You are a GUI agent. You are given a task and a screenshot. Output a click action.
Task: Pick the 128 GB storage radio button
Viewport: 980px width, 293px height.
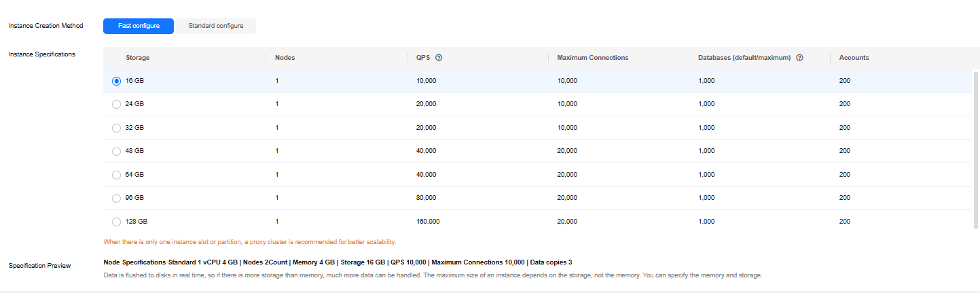(116, 222)
